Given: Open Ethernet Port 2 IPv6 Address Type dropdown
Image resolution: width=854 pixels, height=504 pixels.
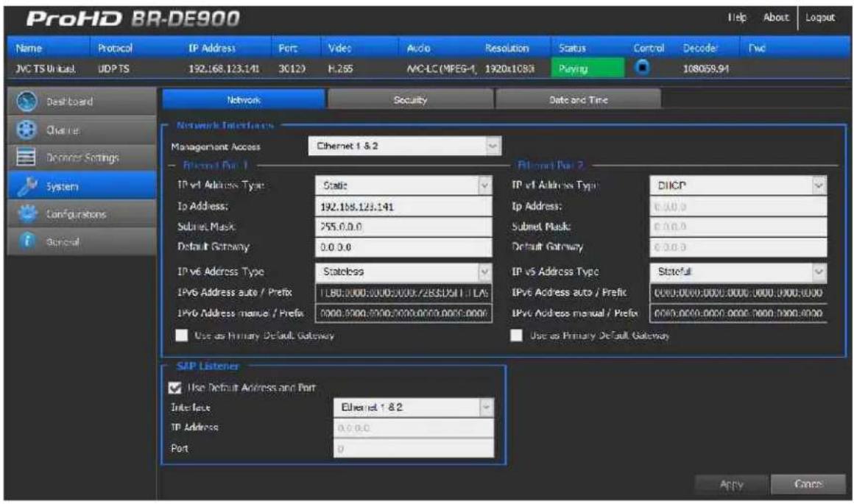Looking at the screenshot, I should click(x=738, y=271).
